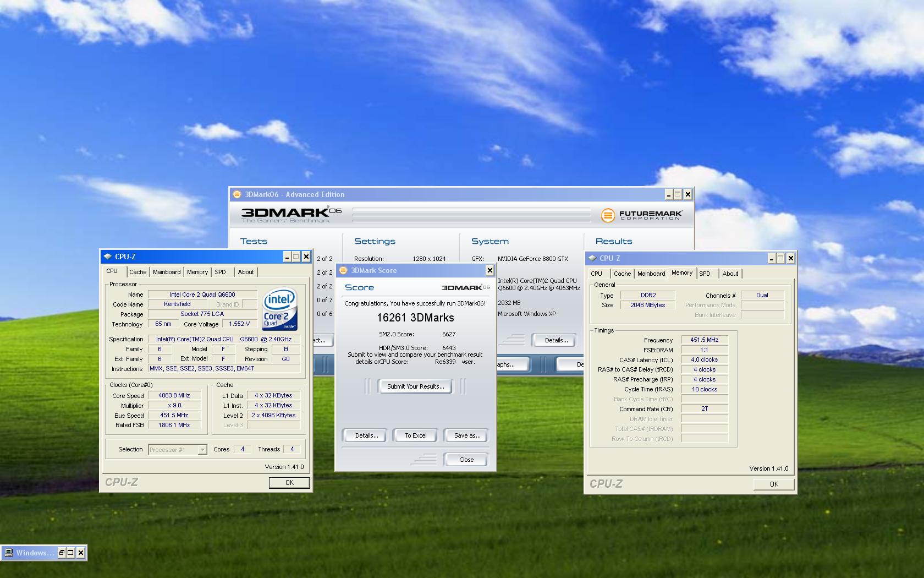Switch to Cache tab in left CPU-Z
924x578 pixels.
(137, 272)
